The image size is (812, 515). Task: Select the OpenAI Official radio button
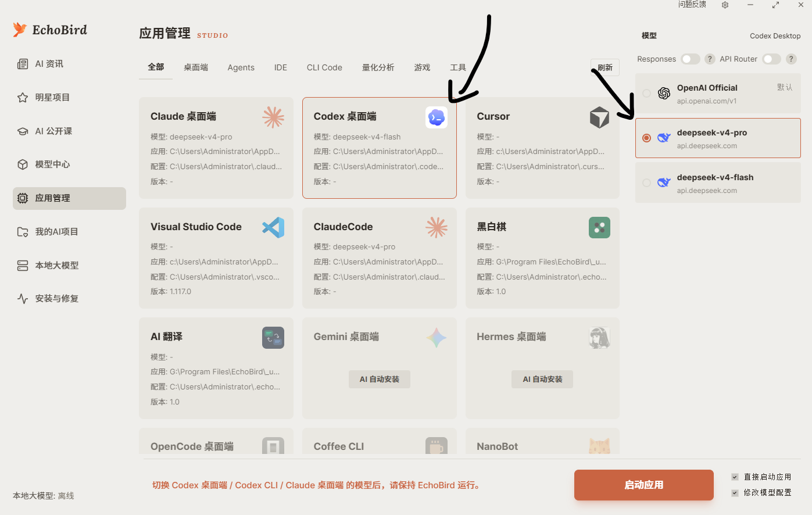646,94
